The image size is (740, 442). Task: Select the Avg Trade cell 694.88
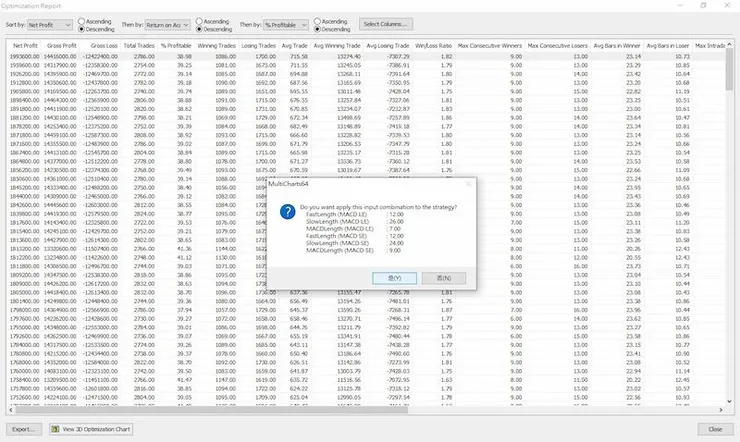coord(299,74)
